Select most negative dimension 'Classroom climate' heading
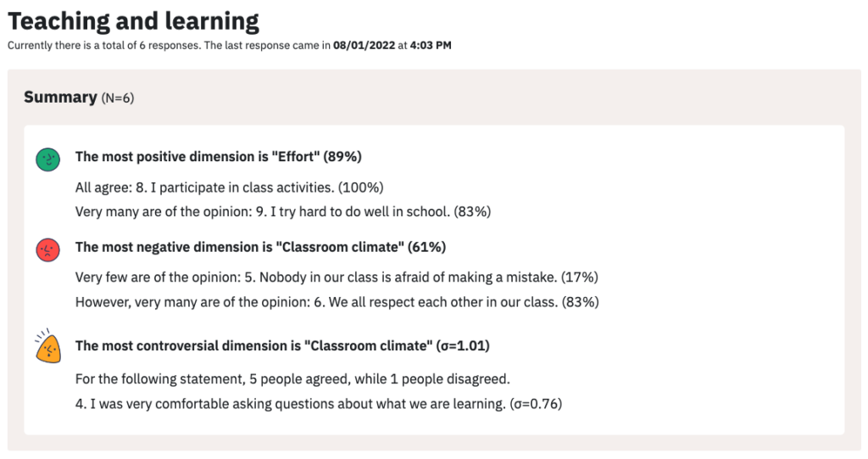Image resolution: width=868 pixels, height=459 pixels. coord(260,247)
